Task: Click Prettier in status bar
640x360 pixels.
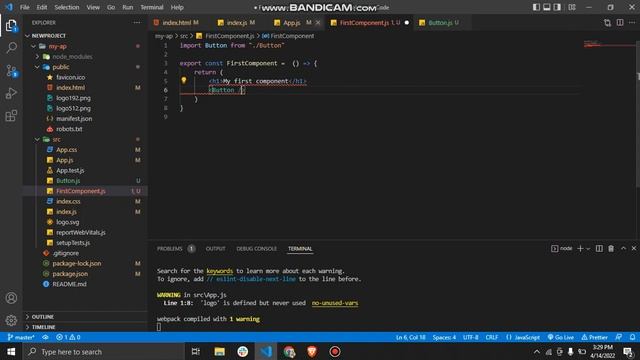Action: pos(594,337)
